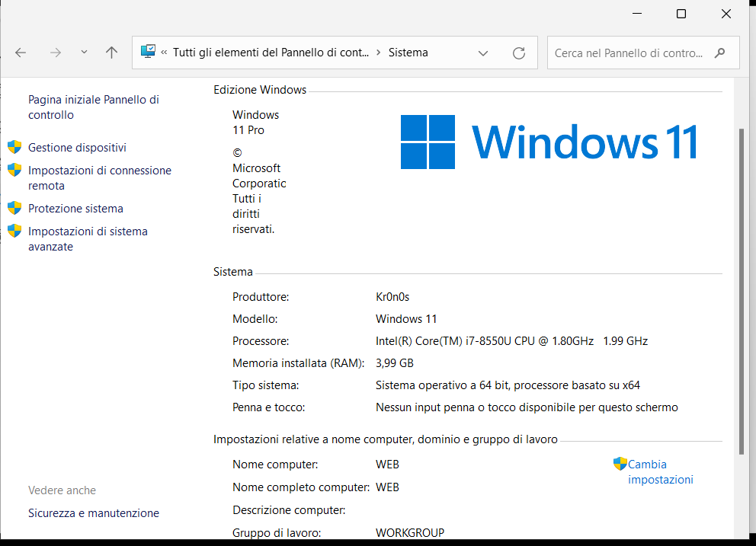The width and height of the screenshot is (756, 546).
Task: Click the magnifier search icon
Action: point(720,53)
